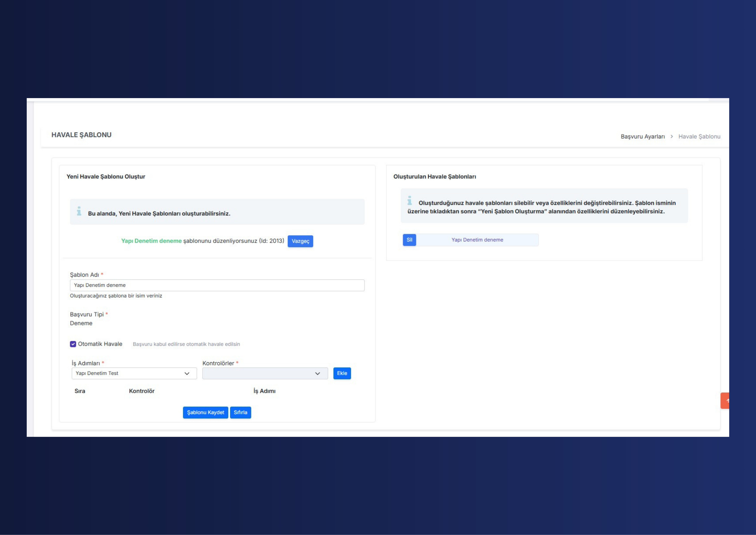Click the Otomatik Havale label
Viewport: 756px width, 535px height.
coord(100,344)
